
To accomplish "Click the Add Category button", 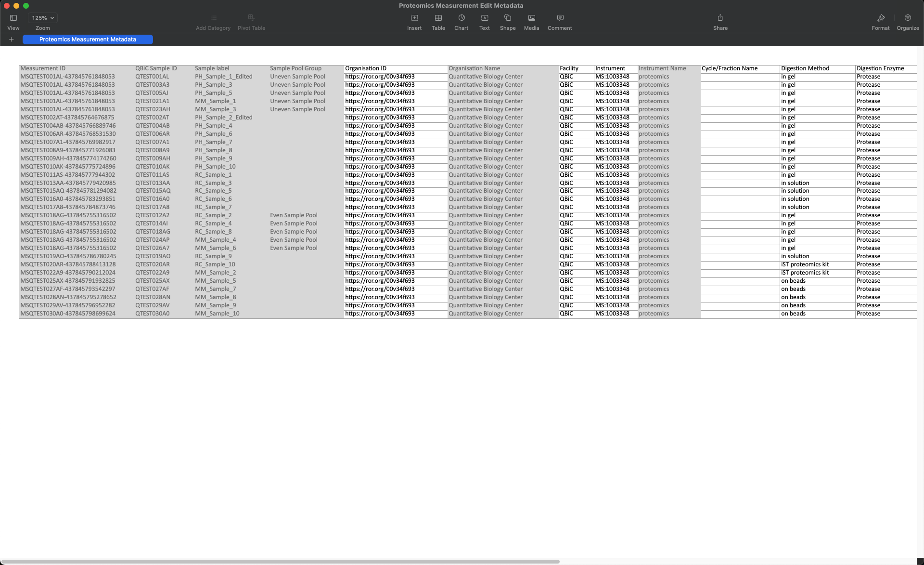I will click(x=213, y=22).
